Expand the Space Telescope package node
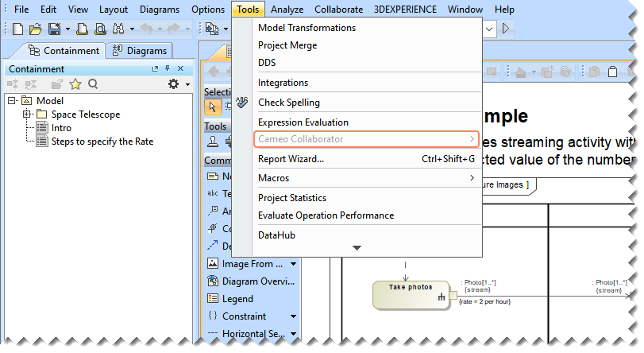Screen dimensions: 644x353 [x=26, y=114]
